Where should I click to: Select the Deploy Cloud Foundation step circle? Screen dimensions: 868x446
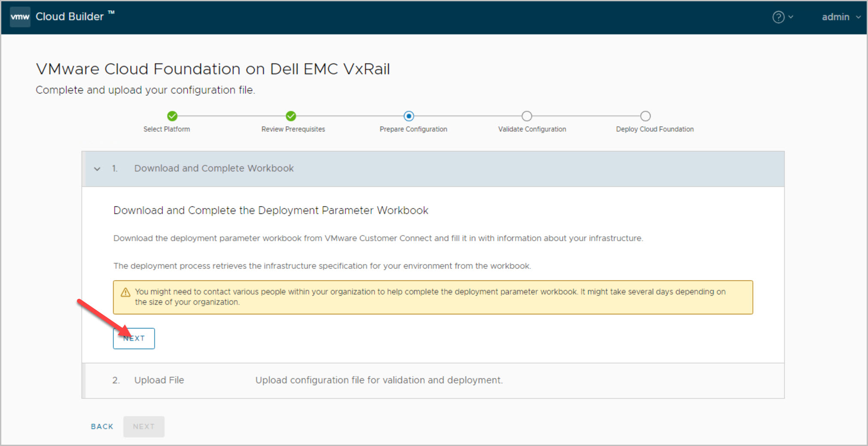645,116
